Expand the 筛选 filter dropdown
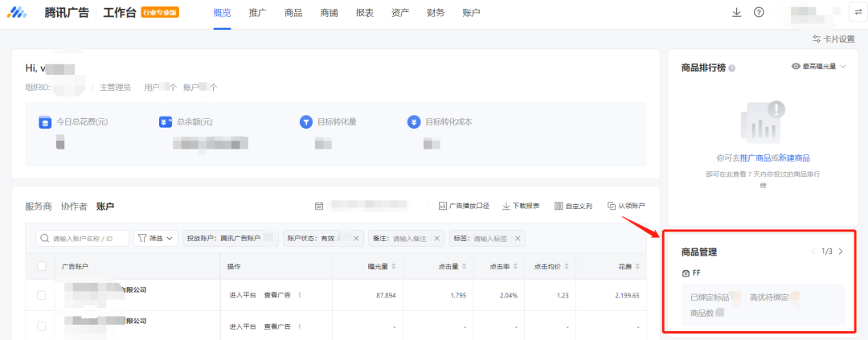The width and height of the screenshot is (868, 340). [x=156, y=239]
